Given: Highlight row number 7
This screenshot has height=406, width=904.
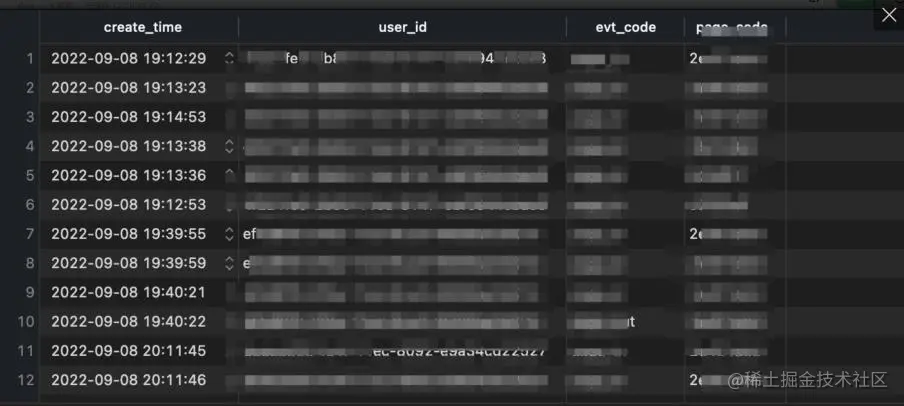Looking at the screenshot, I should [x=30, y=234].
